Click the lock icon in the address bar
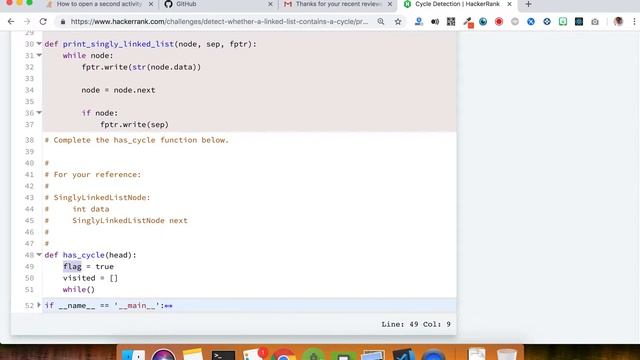 (x=63, y=22)
